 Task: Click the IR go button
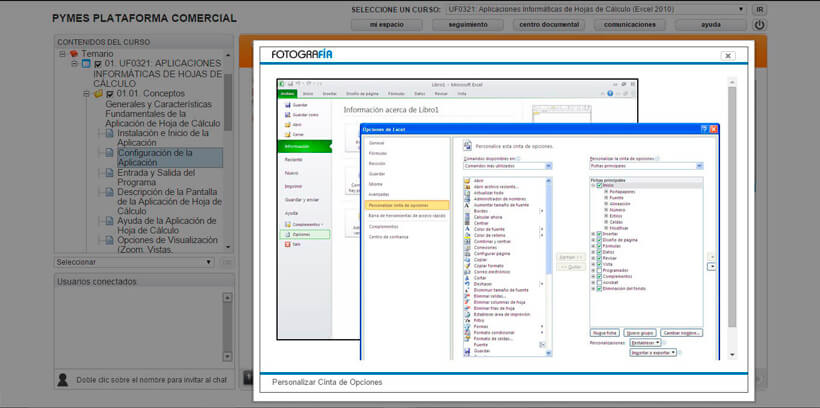759,9
